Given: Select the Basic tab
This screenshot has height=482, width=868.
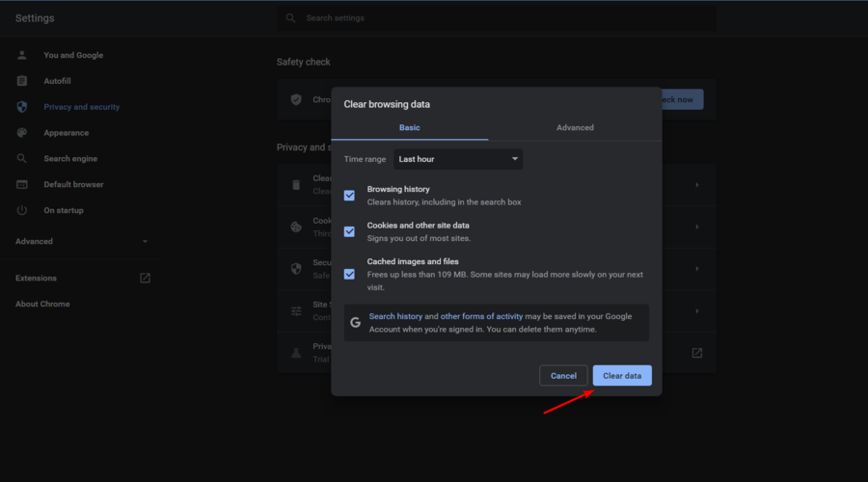Looking at the screenshot, I should [x=410, y=128].
